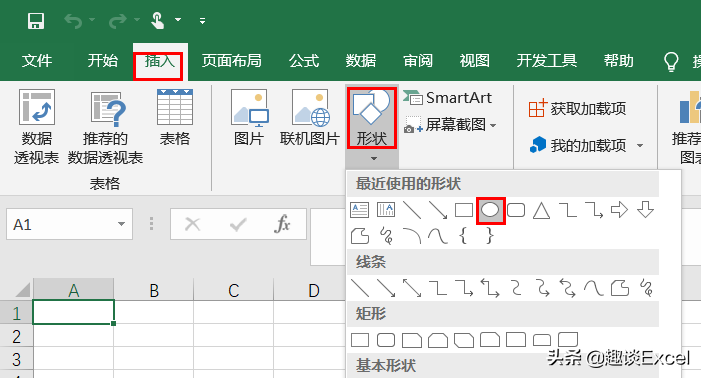Select the Right Arrow block shape
The image size is (701, 378).
[619, 210]
